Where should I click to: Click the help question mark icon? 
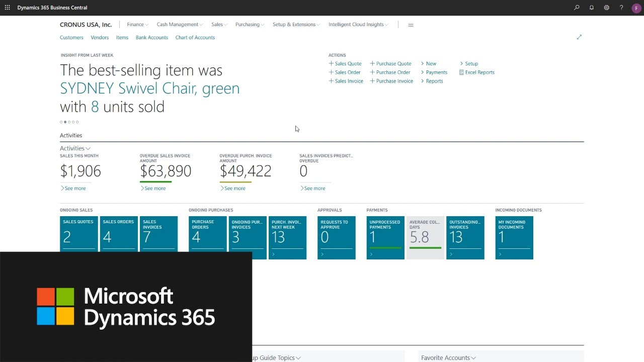(621, 8)
